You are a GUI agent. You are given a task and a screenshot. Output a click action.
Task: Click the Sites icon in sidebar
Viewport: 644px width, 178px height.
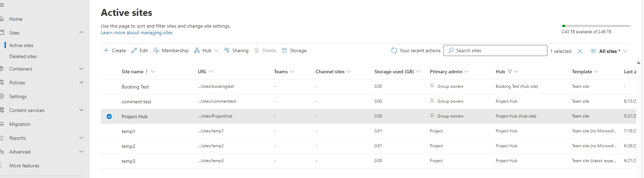2,33
